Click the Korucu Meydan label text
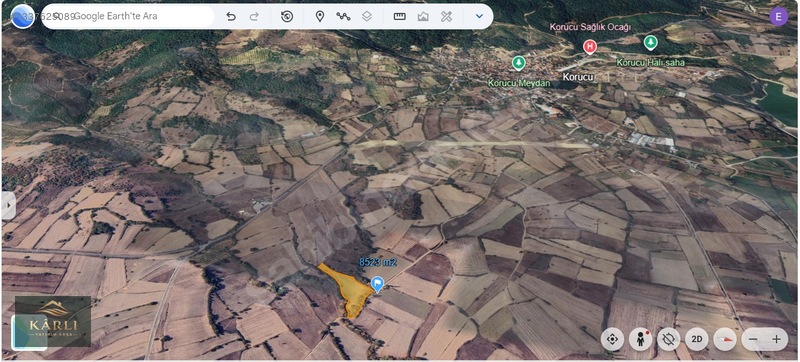The image size is (800, 362). 519,83
